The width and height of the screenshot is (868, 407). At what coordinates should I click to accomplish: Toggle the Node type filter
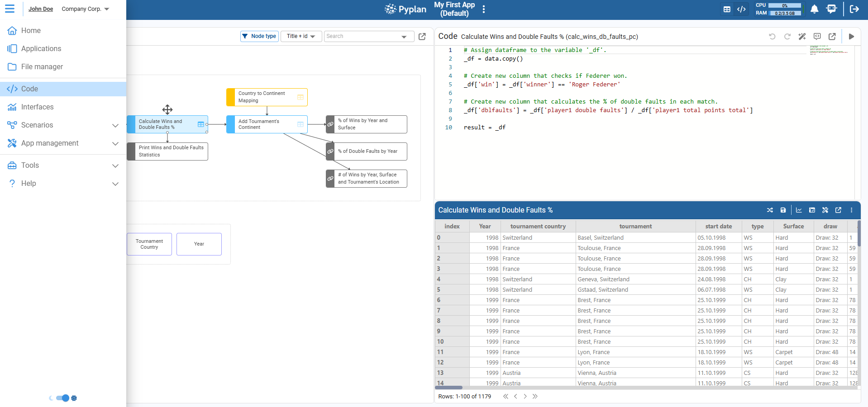[x=259, y=36]
